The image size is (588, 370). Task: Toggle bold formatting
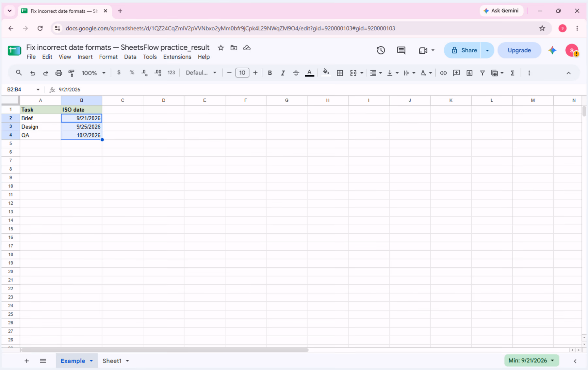[270, 73]
